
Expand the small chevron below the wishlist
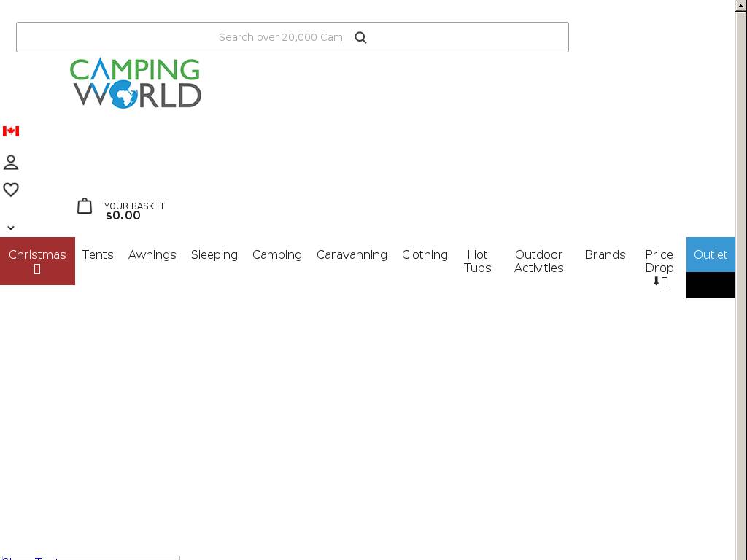pos(11,227)
